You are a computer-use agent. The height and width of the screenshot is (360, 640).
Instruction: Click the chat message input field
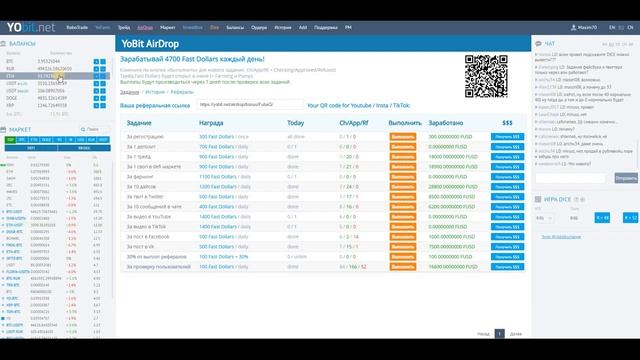coord(571,178)
